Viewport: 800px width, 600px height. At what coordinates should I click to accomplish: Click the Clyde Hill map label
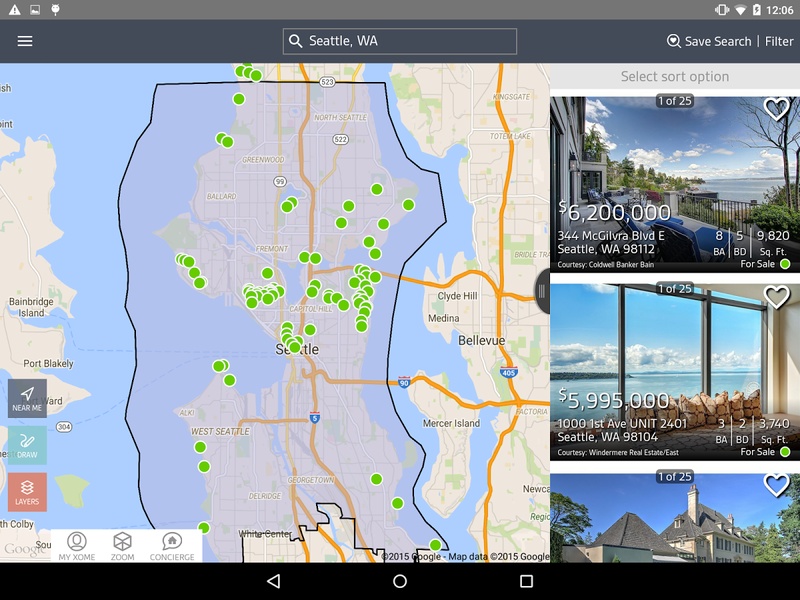tap(457, 296)
